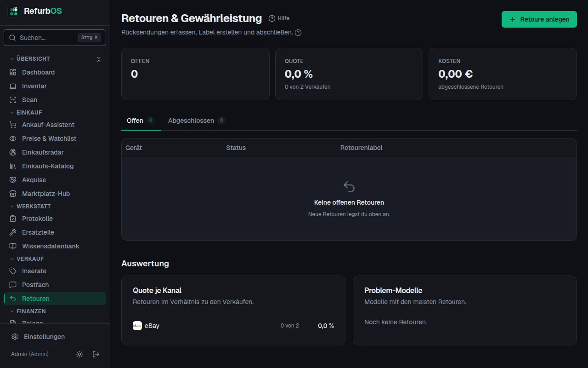Go to Inventar page
The width and height of the screenshot is (588, 368).
55,86
